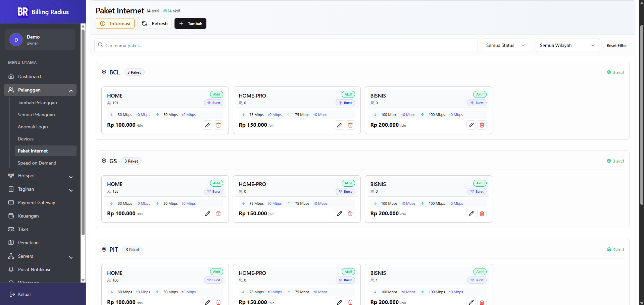Log out with Keluar
The width and height of the screenshot is (644, 305).
pos(20,294)
